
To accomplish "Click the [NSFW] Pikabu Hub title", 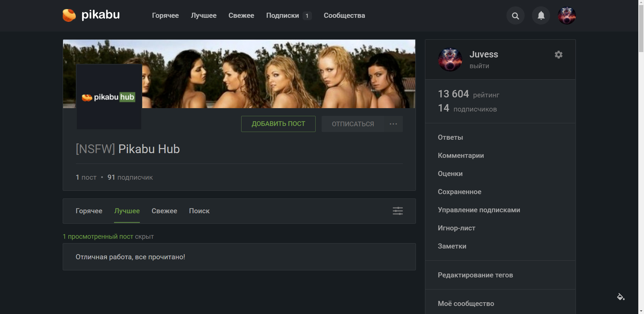I will pos(128,149).
